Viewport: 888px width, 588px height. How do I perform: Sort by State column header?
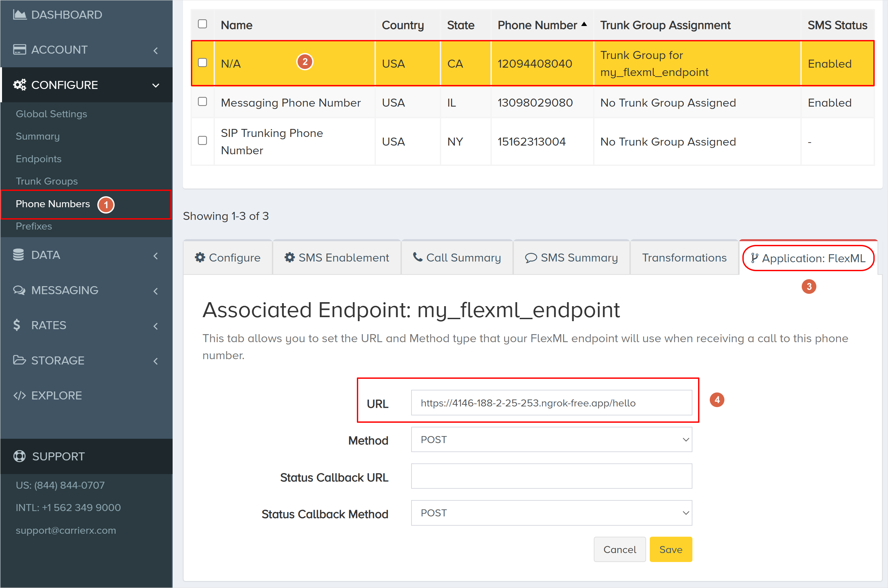[x=460, y=25]
